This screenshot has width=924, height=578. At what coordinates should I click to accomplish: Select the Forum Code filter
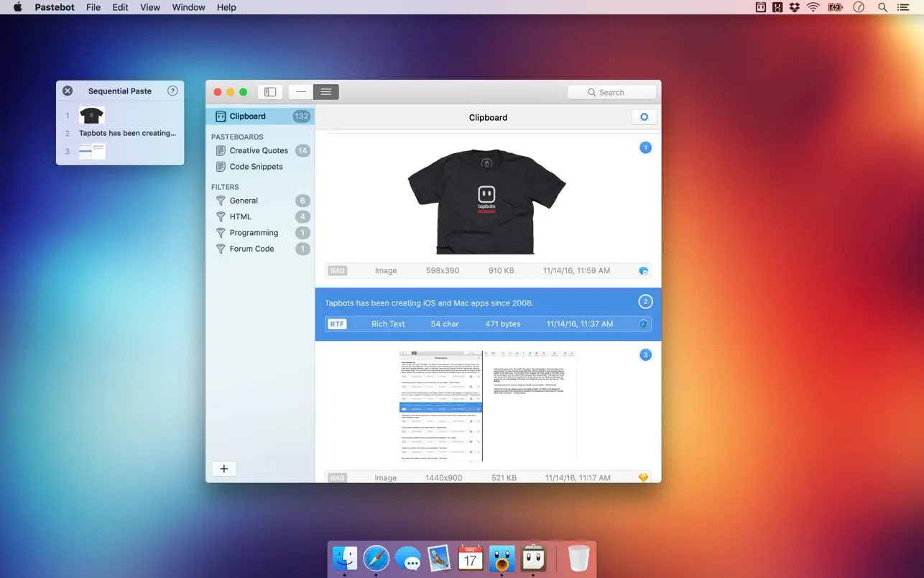(x=251, y=249)
